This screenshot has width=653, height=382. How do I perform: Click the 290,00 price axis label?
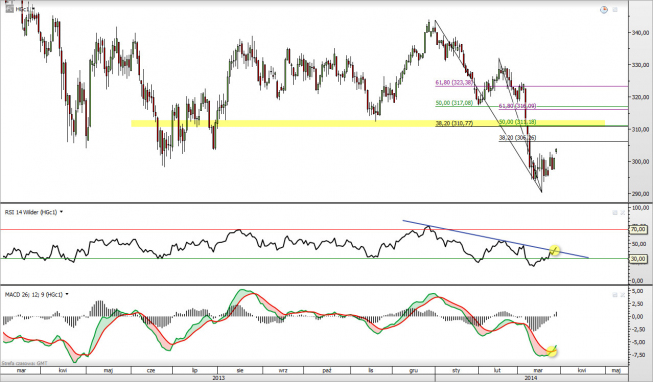[641, 194]
